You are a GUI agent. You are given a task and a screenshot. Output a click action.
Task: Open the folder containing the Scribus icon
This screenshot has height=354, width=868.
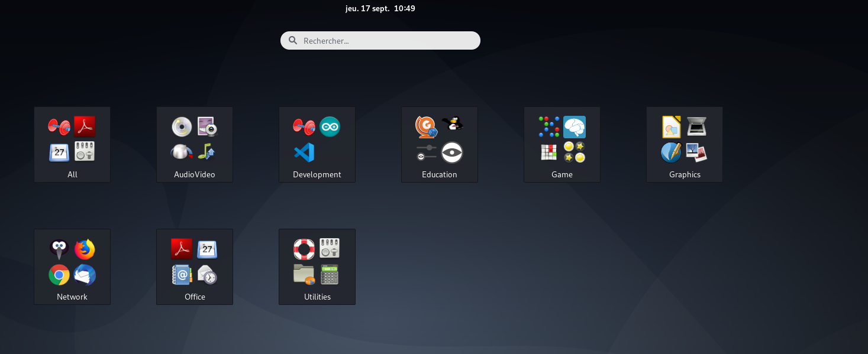click(x=684, y=145)
